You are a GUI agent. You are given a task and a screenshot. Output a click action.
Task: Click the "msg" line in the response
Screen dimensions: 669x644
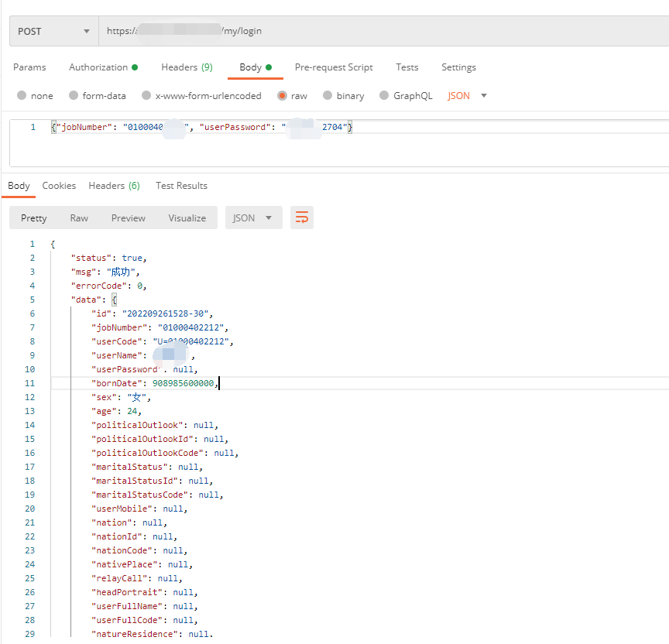tap(105, 272)
